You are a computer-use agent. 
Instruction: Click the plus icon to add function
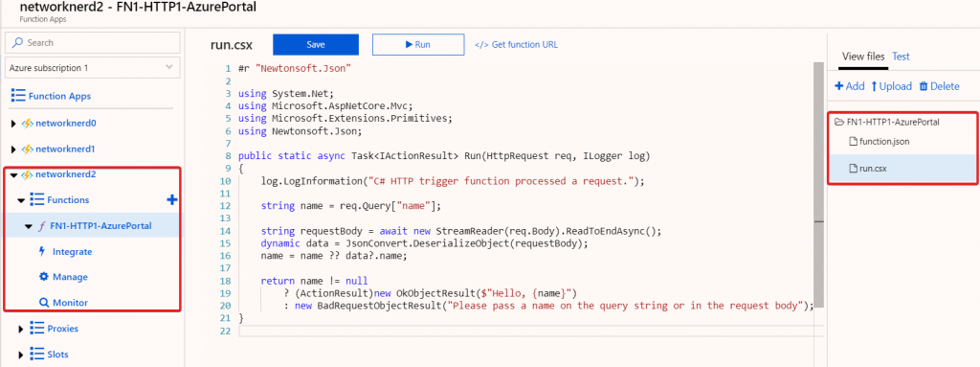point(172,199)
